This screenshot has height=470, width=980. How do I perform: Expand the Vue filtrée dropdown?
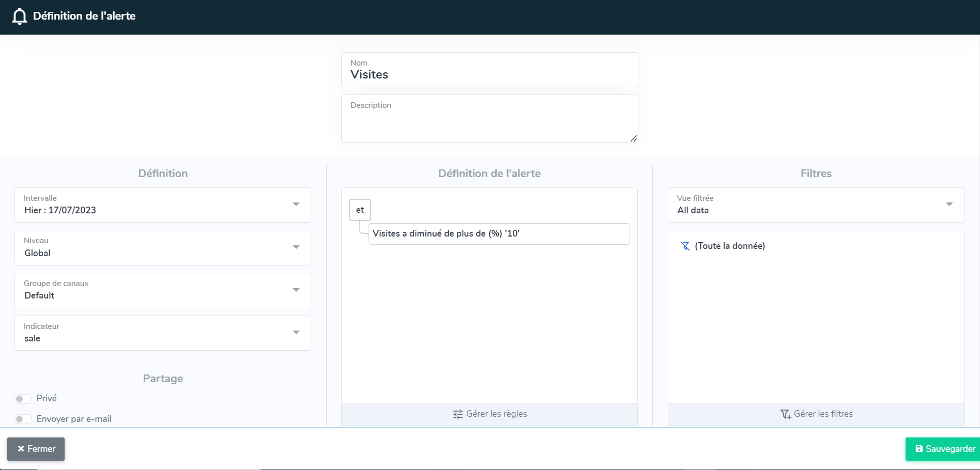(x=816, y=205)
